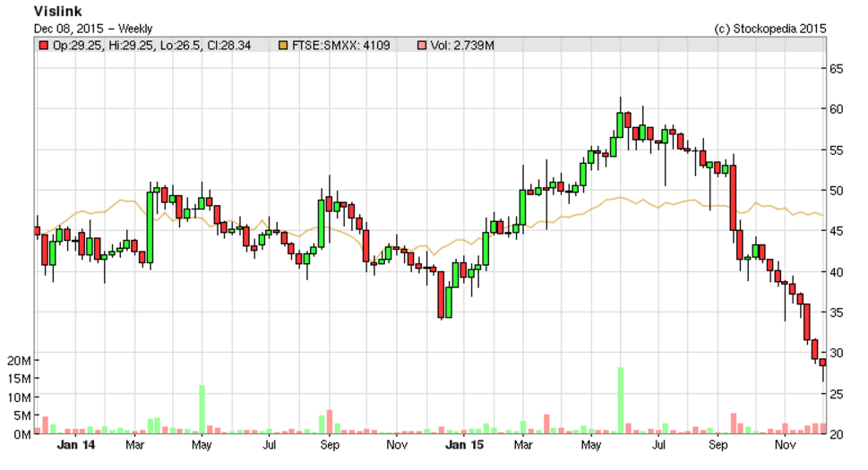This screenshot has width=868, height=470.
Task: Click the 25 price axis label
Action: [836, 394]
